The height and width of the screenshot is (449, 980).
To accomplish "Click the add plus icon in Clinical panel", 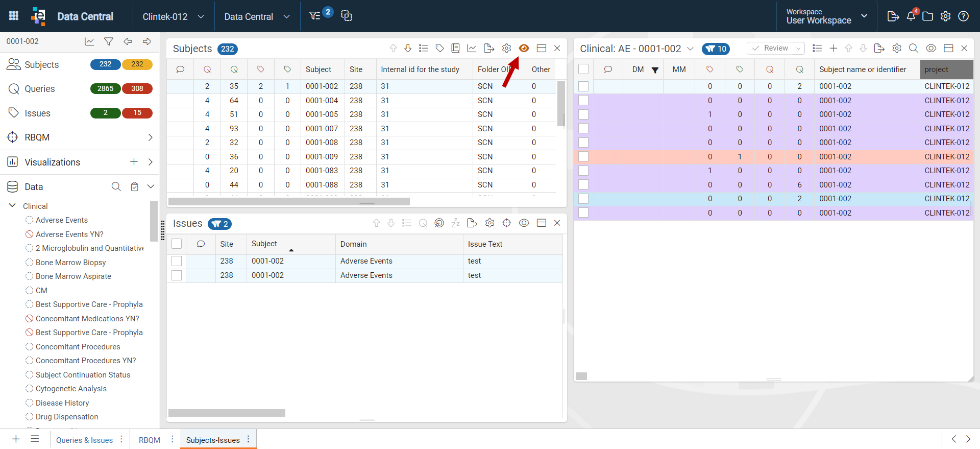I will pyautogui.click(x=834, y=48).
